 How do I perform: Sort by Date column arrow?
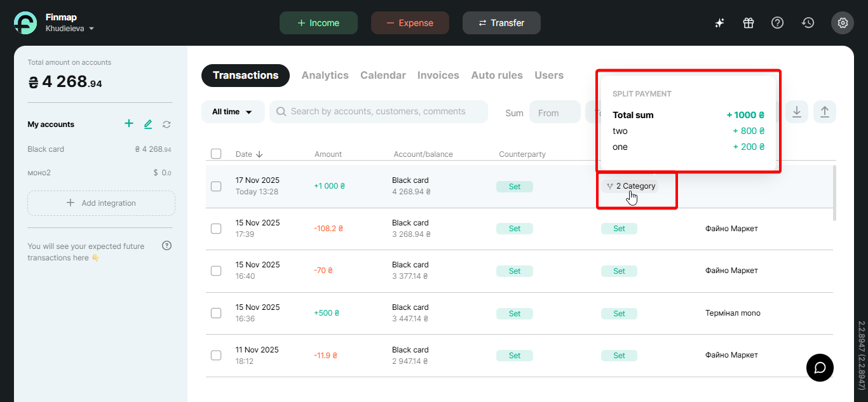[x=259, y=154]
